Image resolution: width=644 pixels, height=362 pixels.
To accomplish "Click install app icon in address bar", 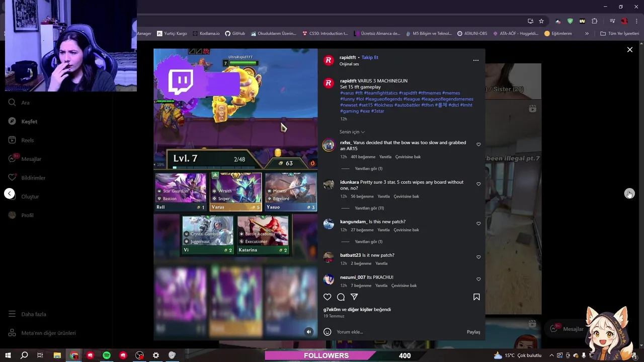I will pos(530,21).
